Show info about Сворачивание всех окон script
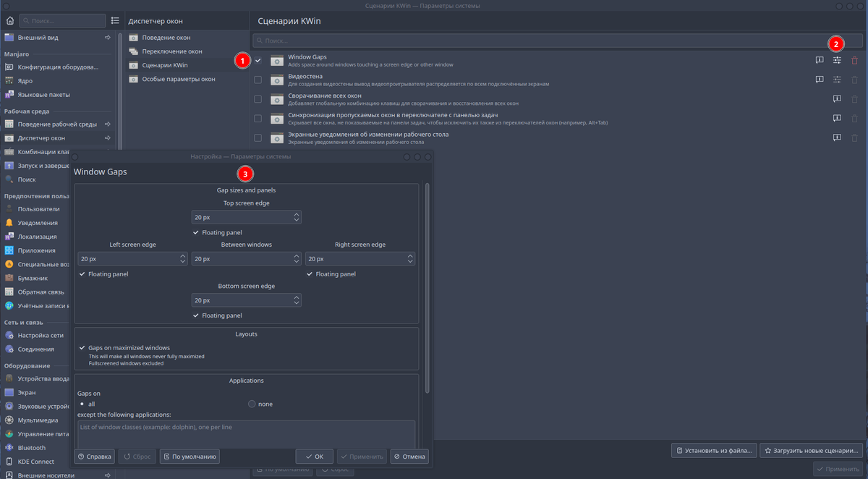The height and width of the screenshot is (479, 868). click(837, 98)
